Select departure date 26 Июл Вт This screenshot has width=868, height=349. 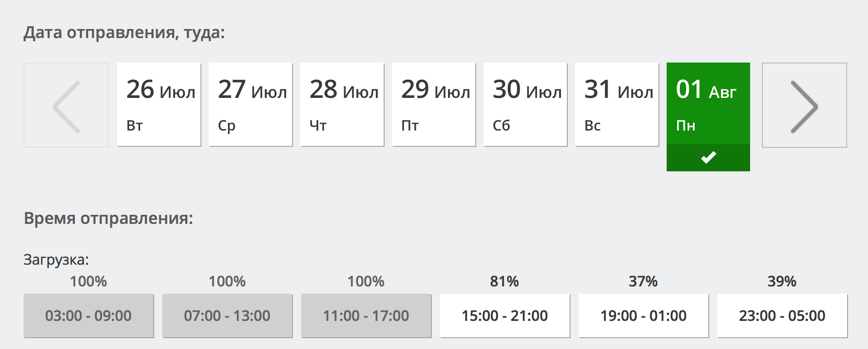coord(159,105)
